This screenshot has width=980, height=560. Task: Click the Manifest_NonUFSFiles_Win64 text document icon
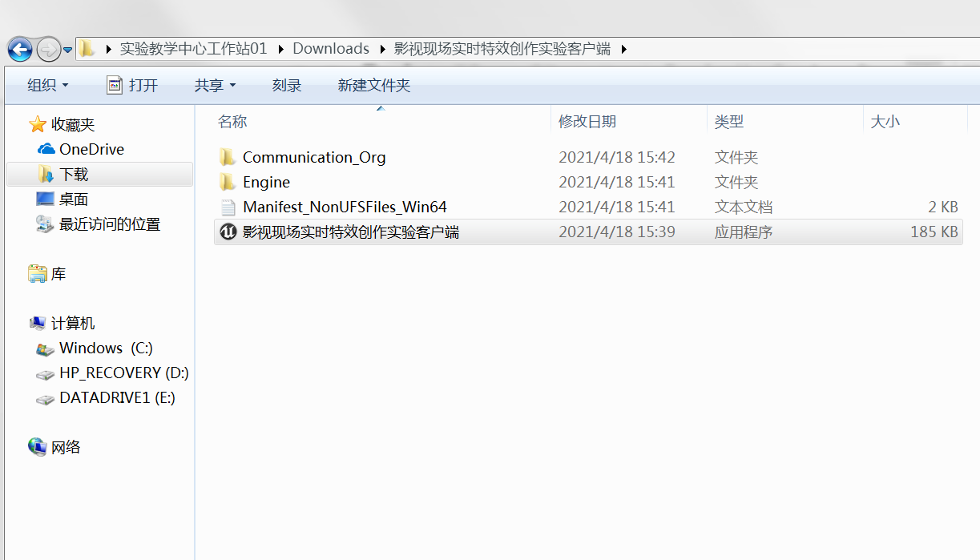tap(228, 207)
